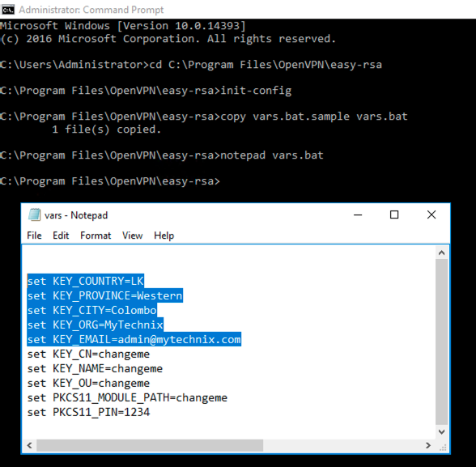This screenshot has width=476, height=467.
Task: Click the last empty easy-rsa prompt
Action: 110,181
